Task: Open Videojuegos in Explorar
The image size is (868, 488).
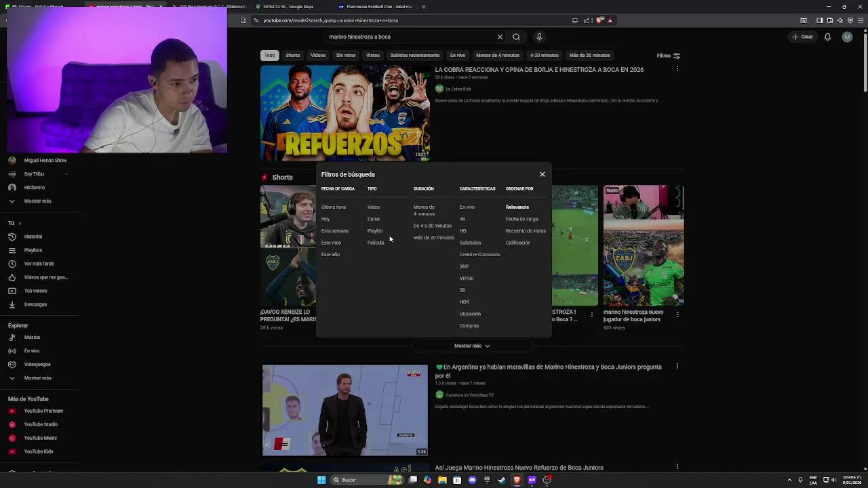Action: [x=37, y=364]
